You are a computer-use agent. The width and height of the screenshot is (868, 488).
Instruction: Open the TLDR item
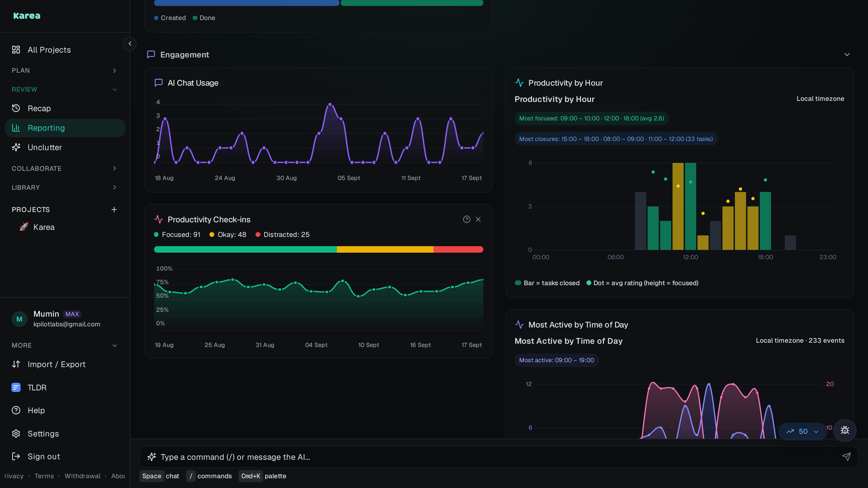65,388
